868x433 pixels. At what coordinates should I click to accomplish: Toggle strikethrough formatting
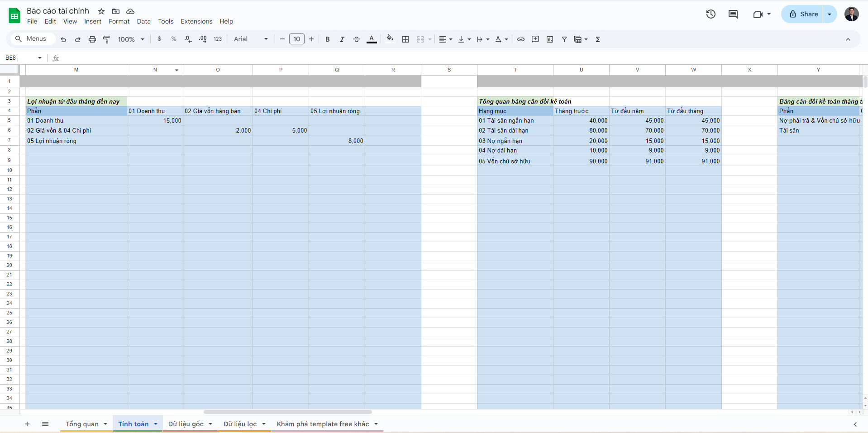[357, 39]
